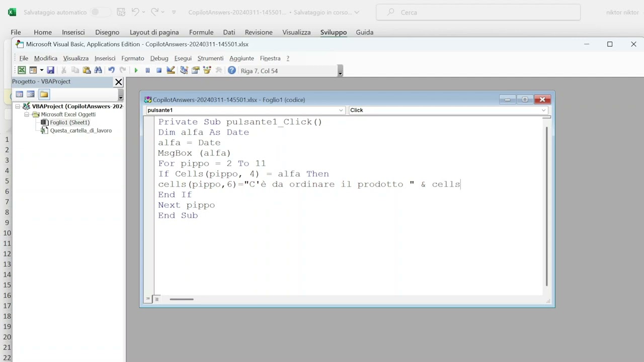Open the Finestra menu

click(x=270, y=58)
